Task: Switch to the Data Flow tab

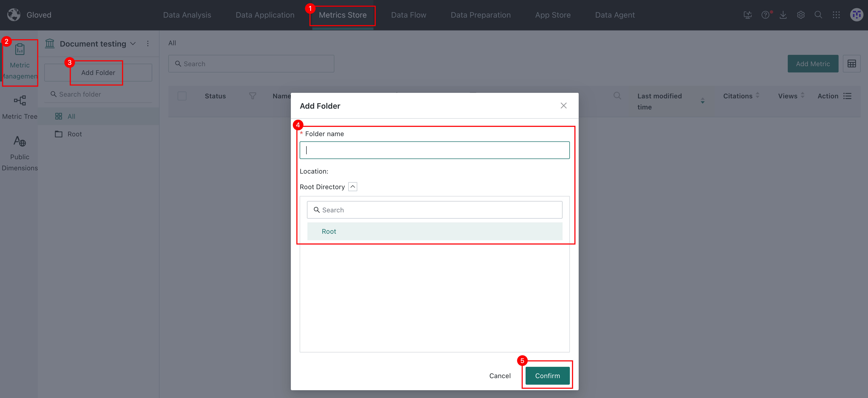Action: pyautogui.click(x=408, y=15)
